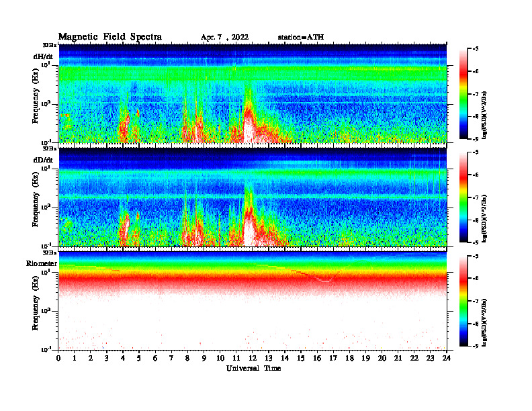The height and width of the screenshot is (411, 532).
Task: Click hour tick label "18" on time axis
Action: 349,359
